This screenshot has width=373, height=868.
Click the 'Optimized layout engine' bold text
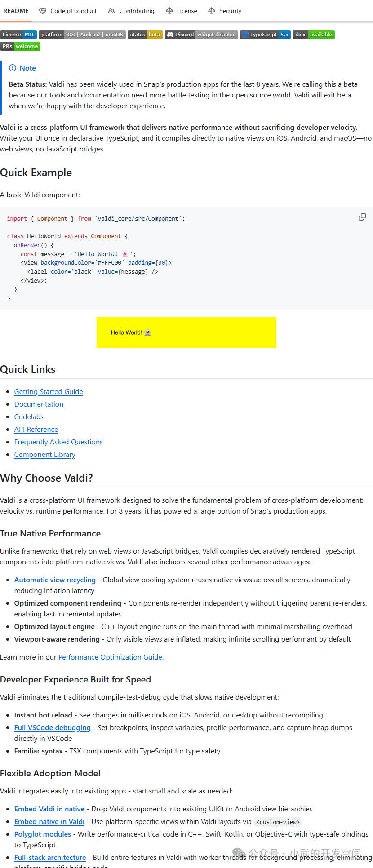(54, 627)
